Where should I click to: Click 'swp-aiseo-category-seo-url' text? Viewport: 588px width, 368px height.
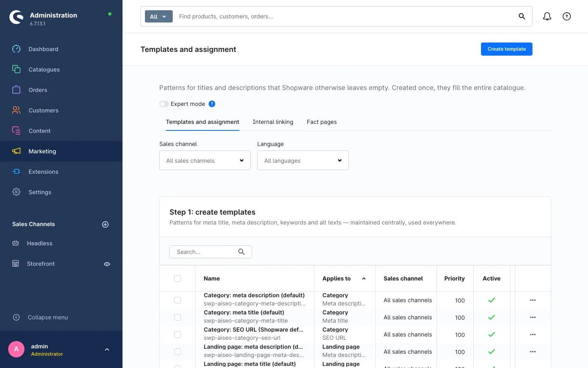tap(242, 338)
